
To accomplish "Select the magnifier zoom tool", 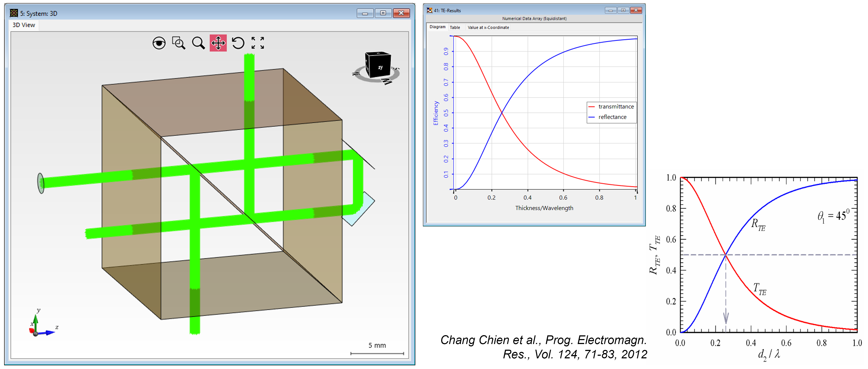I will [199, 43].
